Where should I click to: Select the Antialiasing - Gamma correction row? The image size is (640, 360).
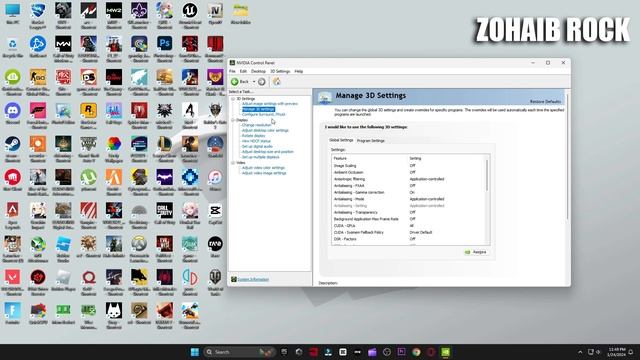[409, 192]
